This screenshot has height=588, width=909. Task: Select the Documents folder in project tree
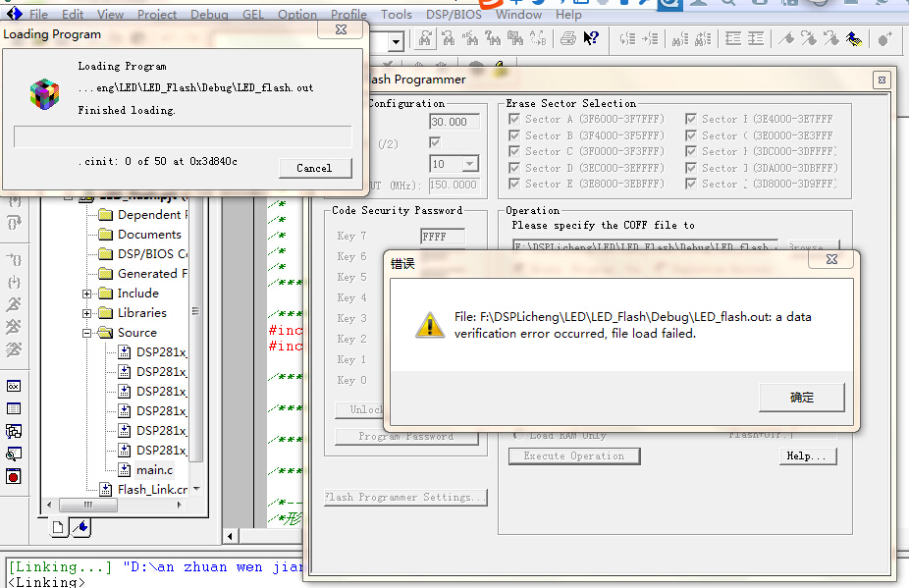coord(149,235)
